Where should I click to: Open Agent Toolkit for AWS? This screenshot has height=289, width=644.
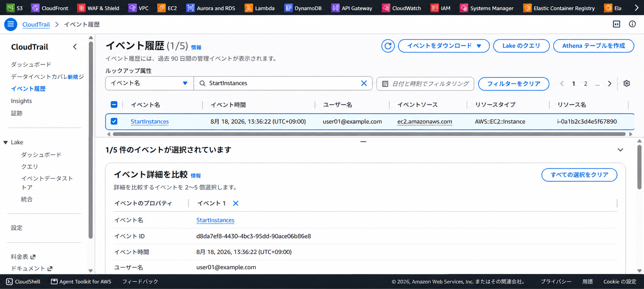[81, 281]
